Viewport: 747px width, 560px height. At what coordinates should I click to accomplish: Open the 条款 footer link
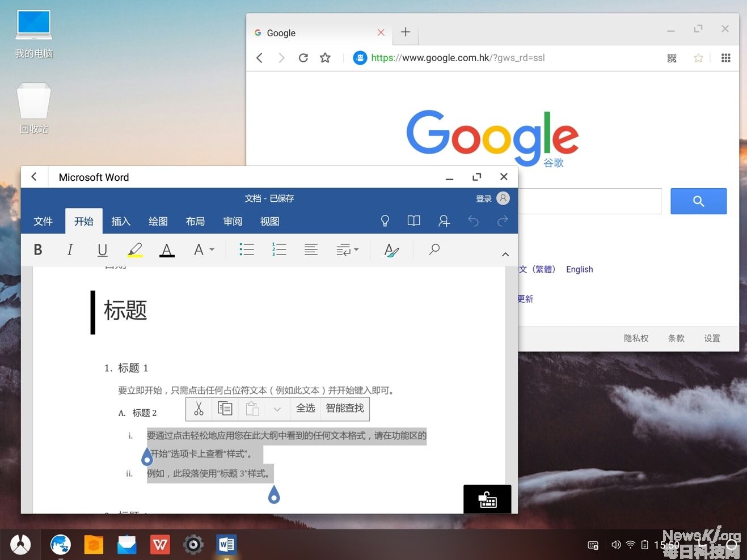(x=676, y=338)
